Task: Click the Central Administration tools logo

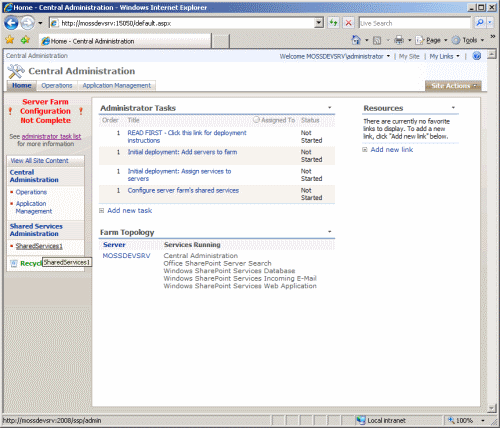Action: coord(16,71)
